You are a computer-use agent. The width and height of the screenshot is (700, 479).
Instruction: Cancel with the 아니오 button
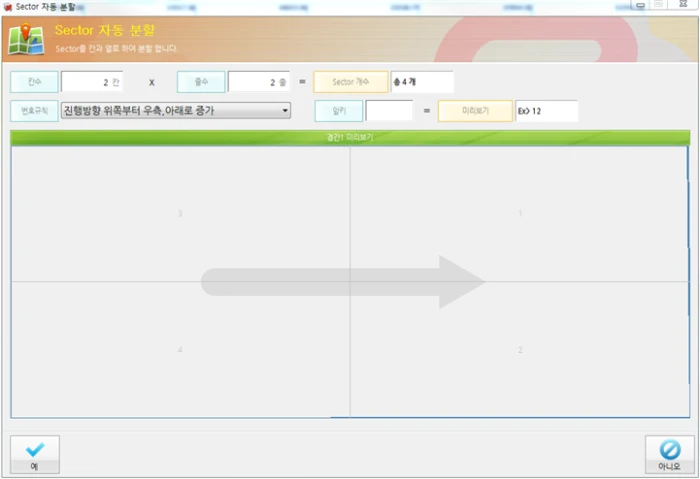(669, 454)
